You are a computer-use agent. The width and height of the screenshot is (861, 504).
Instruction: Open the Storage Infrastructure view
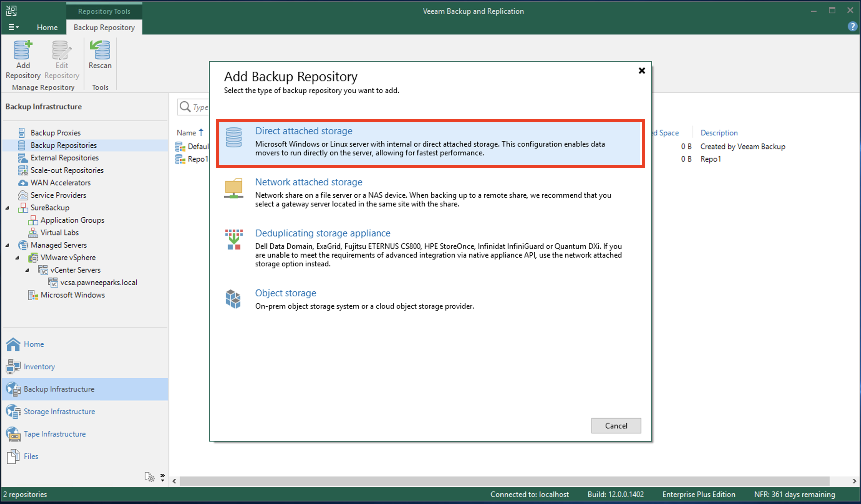tap(85, 411)
